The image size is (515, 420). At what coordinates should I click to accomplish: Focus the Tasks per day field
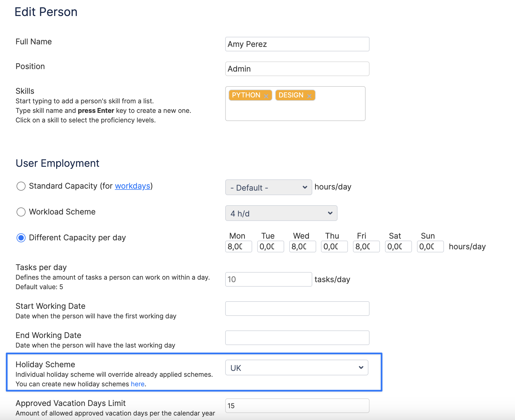268,279
